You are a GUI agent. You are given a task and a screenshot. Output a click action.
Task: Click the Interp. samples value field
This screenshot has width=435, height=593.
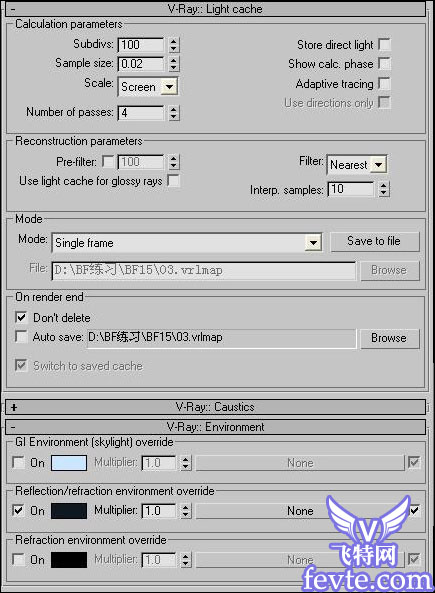[x=351, y=189]
